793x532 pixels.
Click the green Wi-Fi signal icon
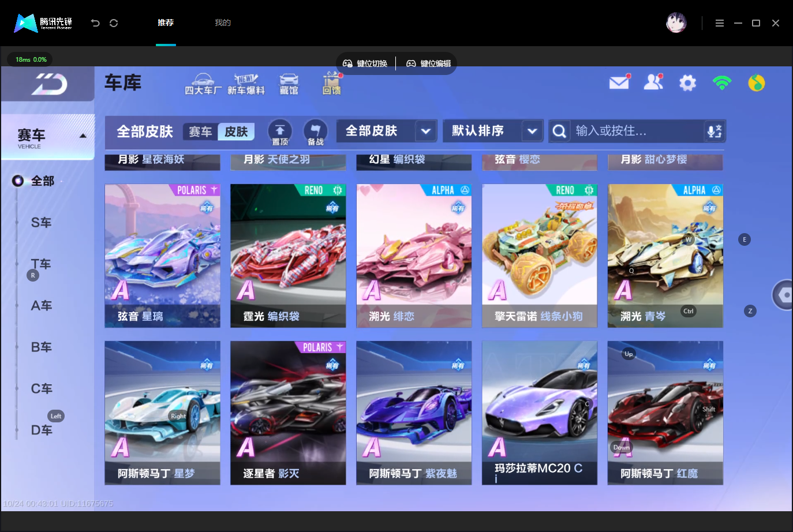pos(722,83)
